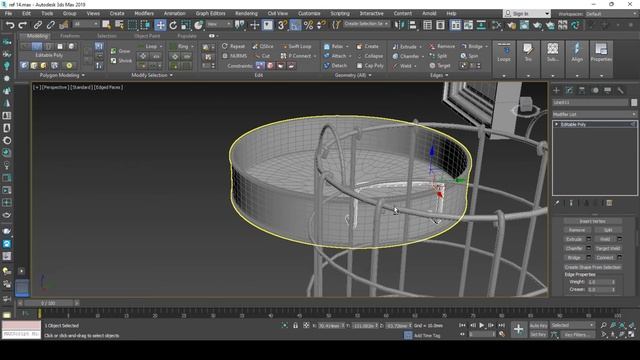Click the Target Weld button in command panel
This screenshot has height=360, width=640.
[607, 248]
